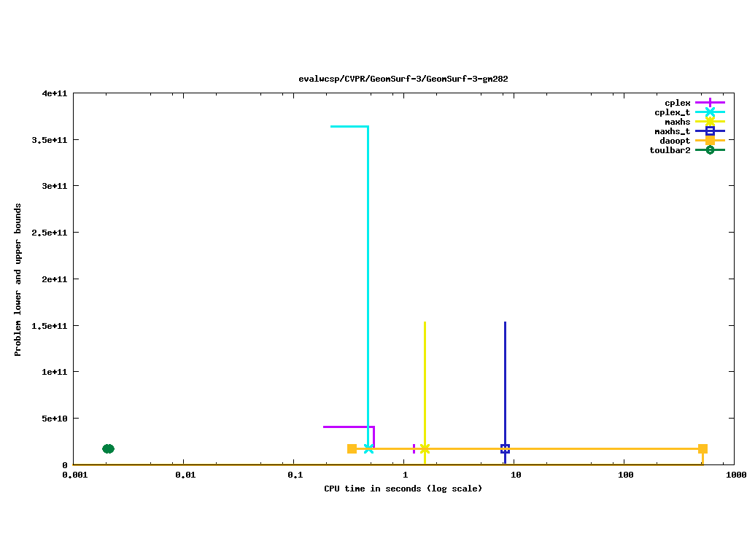The image size is (747, 560).
Task: Click the toulbar2 legend label
Action: [x=670, y=150]
